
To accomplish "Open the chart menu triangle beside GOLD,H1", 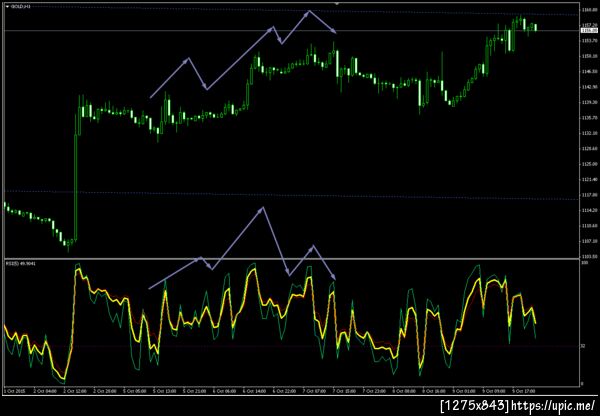I will (x=7, y=7).
